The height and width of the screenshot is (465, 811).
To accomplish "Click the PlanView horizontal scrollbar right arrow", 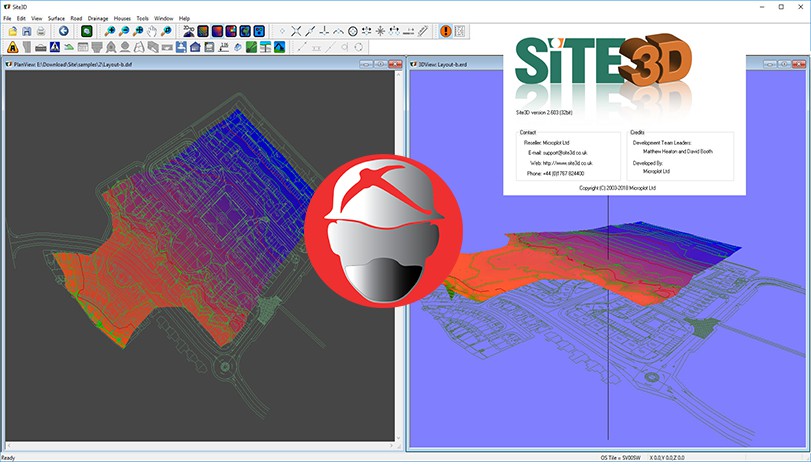I will pos(391,445).
